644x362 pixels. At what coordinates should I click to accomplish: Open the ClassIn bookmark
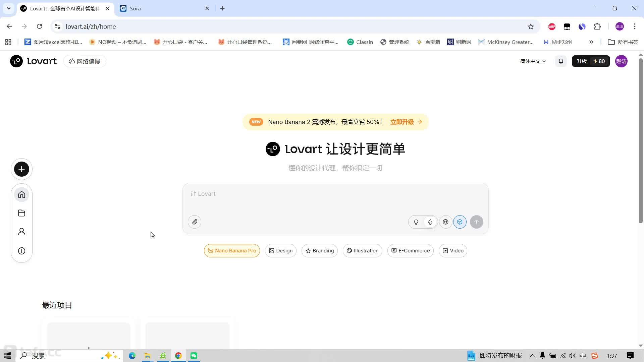(x=360, y=42)
